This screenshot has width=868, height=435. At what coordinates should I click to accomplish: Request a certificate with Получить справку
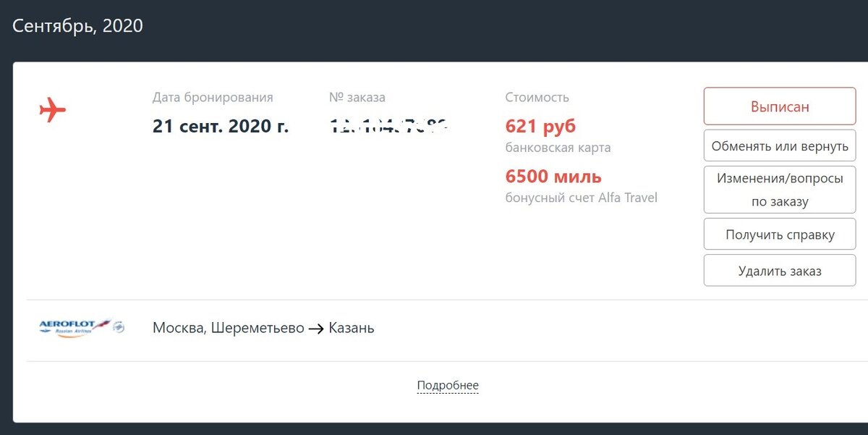tap(779, 233)
